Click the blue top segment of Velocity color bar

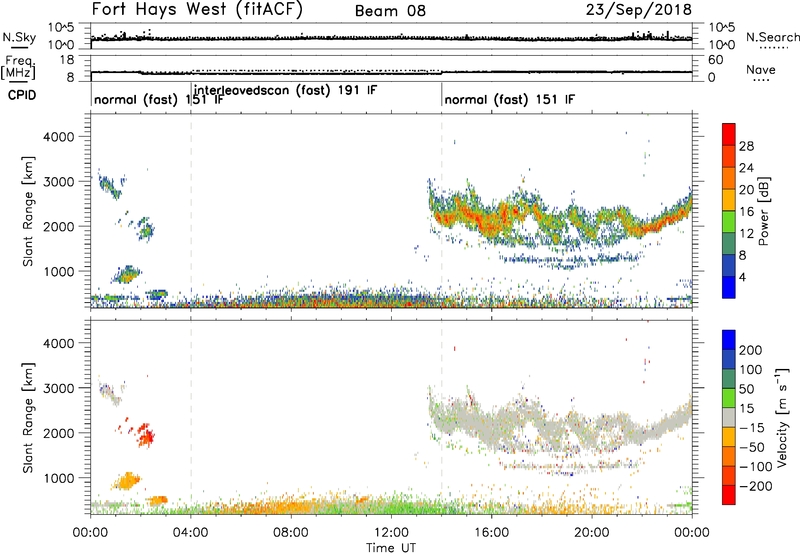[729, 340]
